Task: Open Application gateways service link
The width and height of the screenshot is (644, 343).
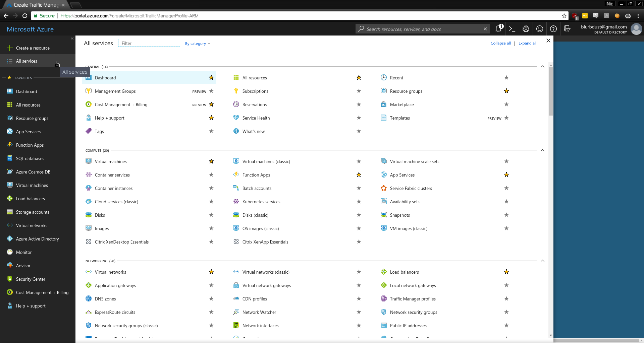Action: click(115, 285)
